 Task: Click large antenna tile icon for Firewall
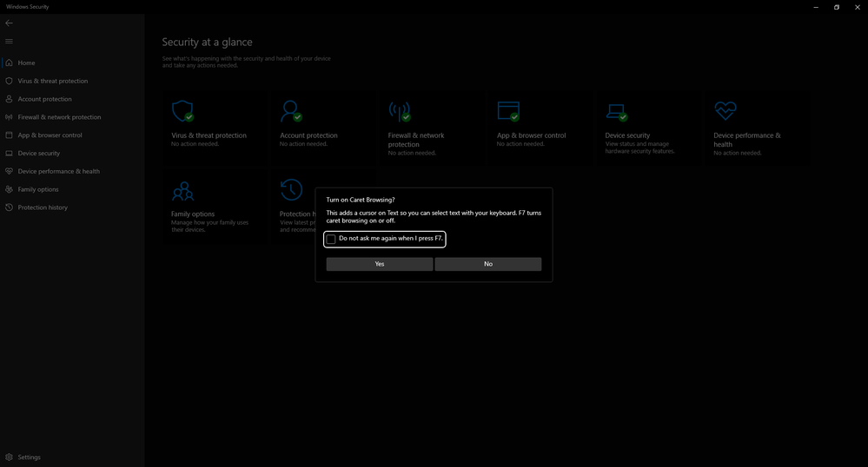click(x=400, y=111)
